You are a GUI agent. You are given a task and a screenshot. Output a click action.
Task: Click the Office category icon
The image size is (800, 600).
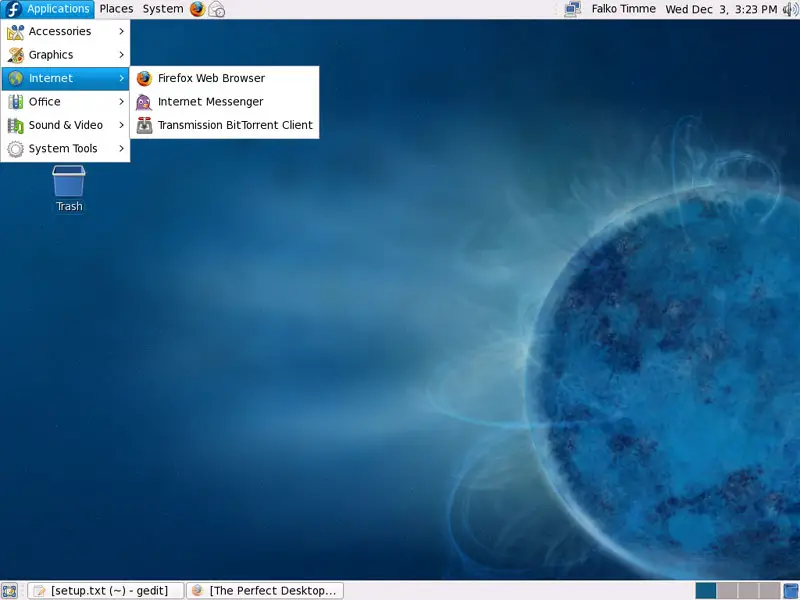coord(15,102)
